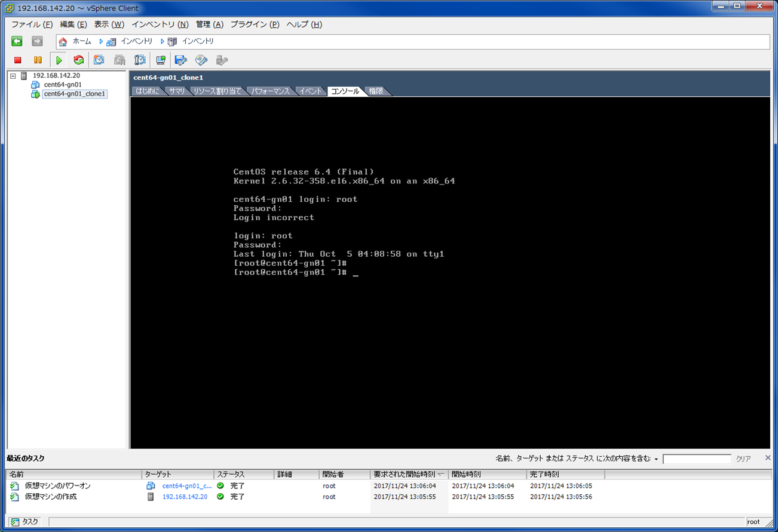This screenshot has width=778, height=532.
Task: Switch to the リソース割り当て tab
Action: pyautogui.click(x=217, y=91)
